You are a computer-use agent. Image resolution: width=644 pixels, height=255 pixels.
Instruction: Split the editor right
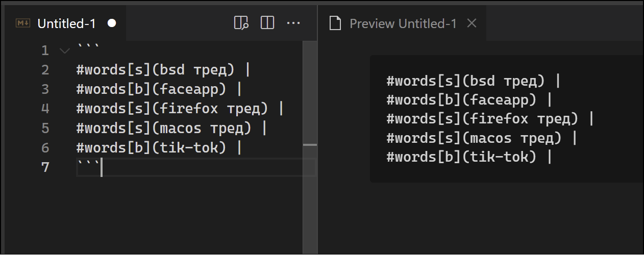tap(267, 23)
